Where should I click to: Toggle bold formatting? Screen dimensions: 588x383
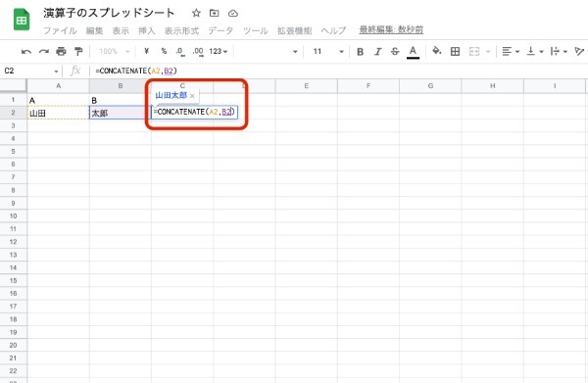360,52
